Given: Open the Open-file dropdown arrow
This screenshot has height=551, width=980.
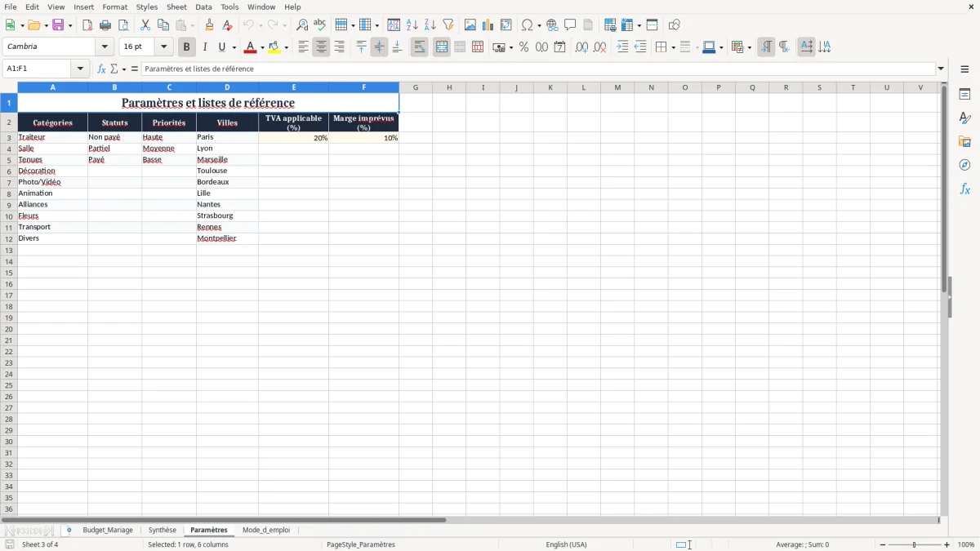Looking at the screenshot, I should (45, 25).
